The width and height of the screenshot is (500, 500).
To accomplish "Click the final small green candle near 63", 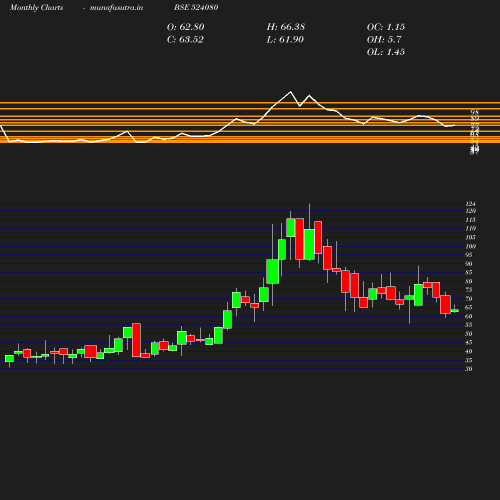I will (x=455, y=310).
